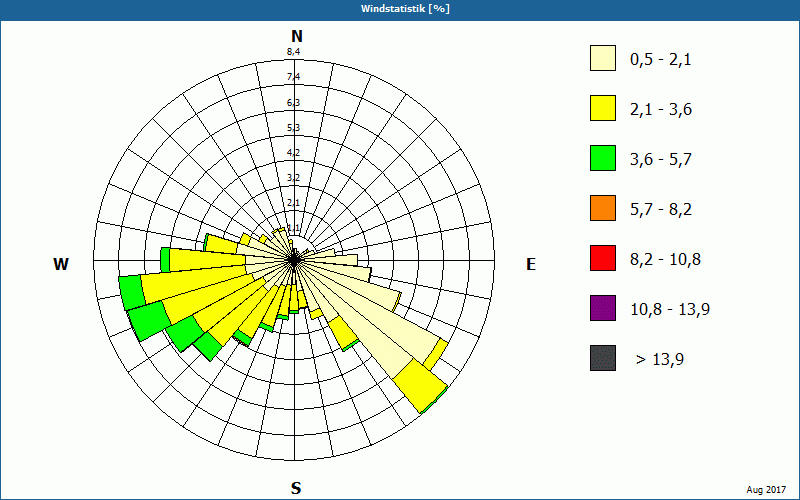Click the legend label '> 13,9'
Viewport: 800px width, 500px height.
tap(660, 360)
